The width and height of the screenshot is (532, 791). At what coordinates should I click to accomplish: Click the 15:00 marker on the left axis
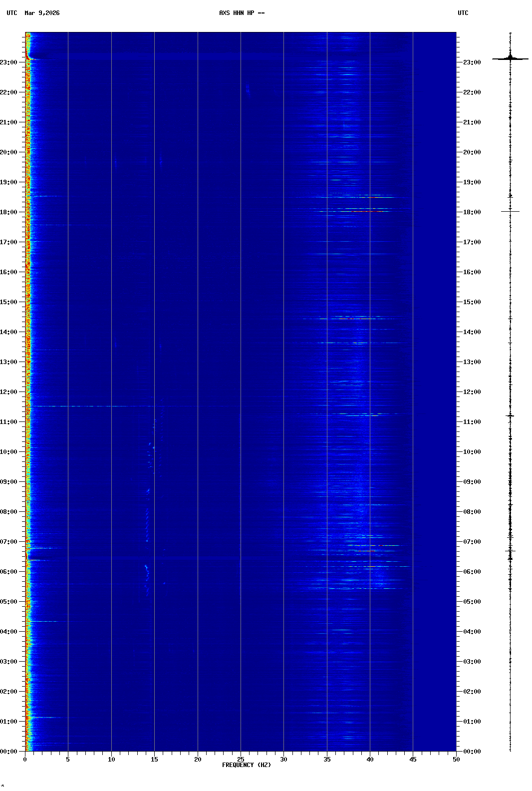(9, 302)
